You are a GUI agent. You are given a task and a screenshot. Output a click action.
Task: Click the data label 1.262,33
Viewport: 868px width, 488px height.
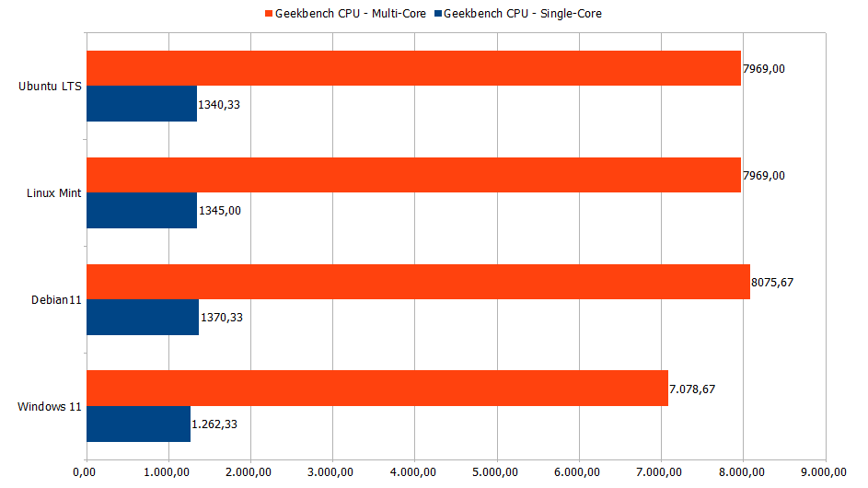[214, 424]
